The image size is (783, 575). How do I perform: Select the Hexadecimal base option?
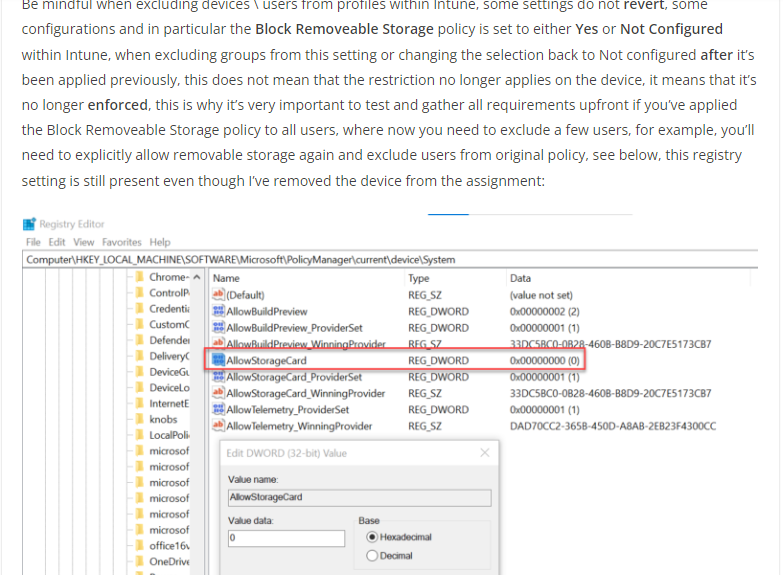(399, 537)
